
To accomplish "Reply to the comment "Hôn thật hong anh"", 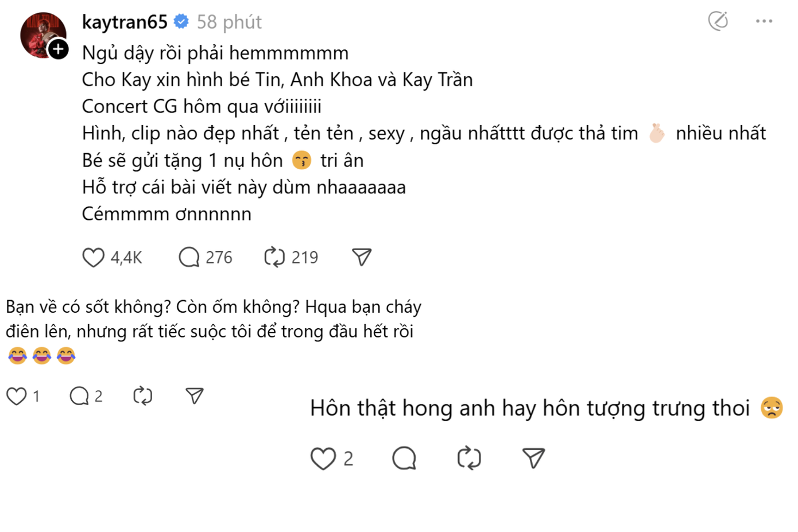I will (x=404, y=458).
